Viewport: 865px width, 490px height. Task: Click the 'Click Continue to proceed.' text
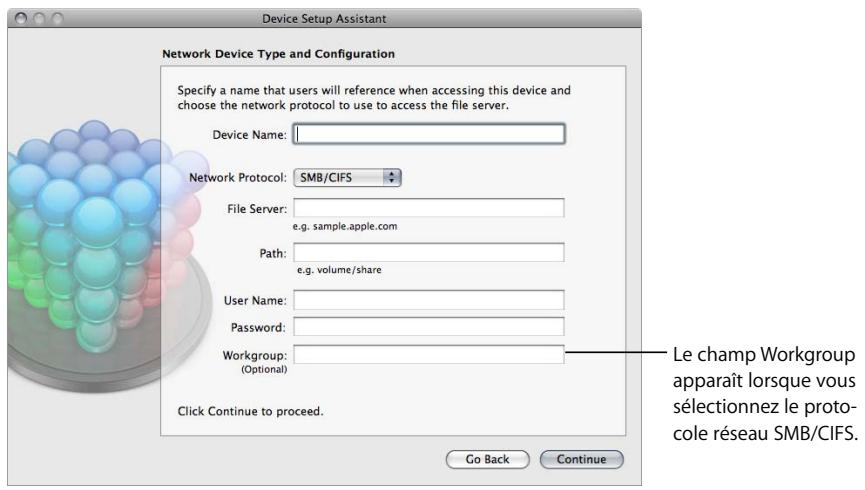250,411
